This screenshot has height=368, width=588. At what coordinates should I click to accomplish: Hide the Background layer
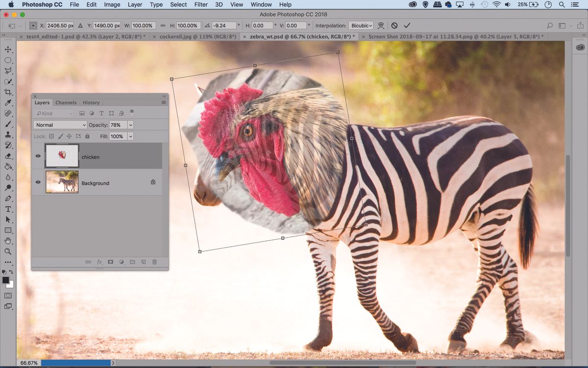(x=38, y=182)
